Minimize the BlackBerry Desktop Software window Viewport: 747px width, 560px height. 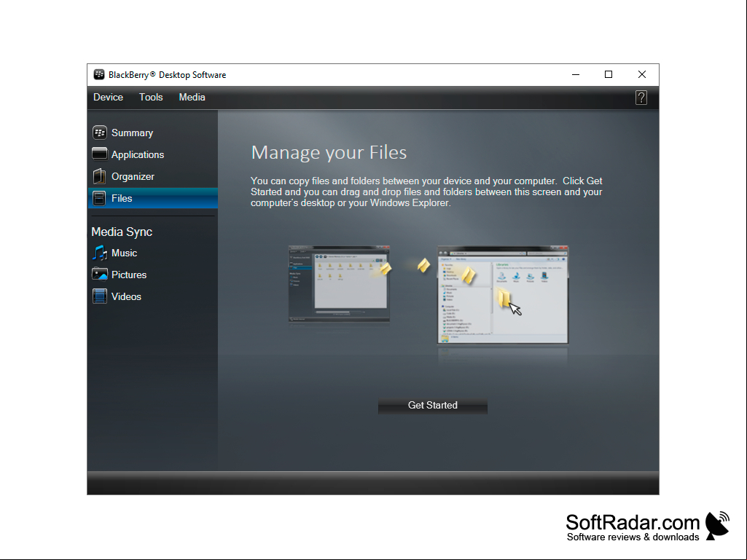click(576, 75)
